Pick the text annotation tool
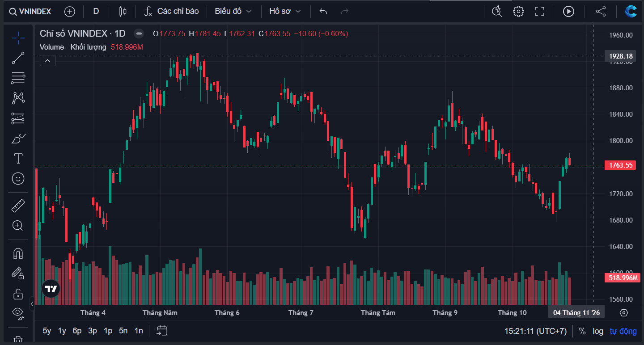The height and width of the screenshot is (345, 644). click(x=18, y=159)
